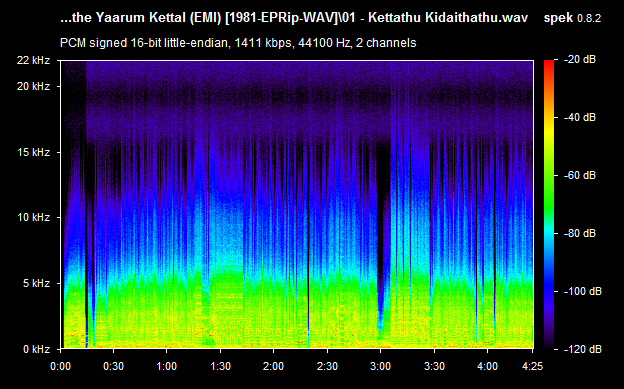Select the 3:00 time marker
Viewport: 624px width, 389px height.
click(x=380, y=366)
